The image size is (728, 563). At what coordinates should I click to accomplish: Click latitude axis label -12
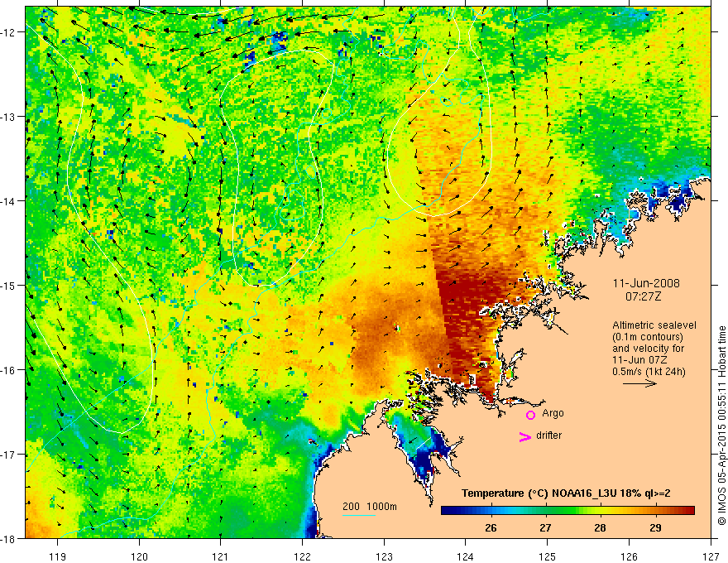point(9,32)
